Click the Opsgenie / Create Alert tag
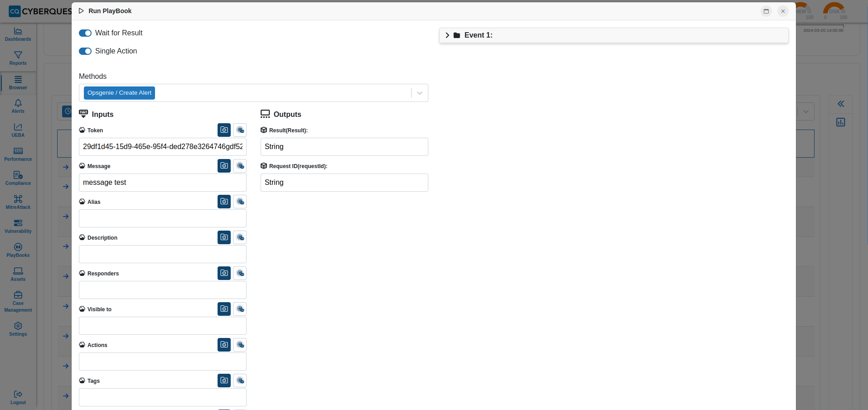This screenshot has width=868, height=410. click(119, 93)
